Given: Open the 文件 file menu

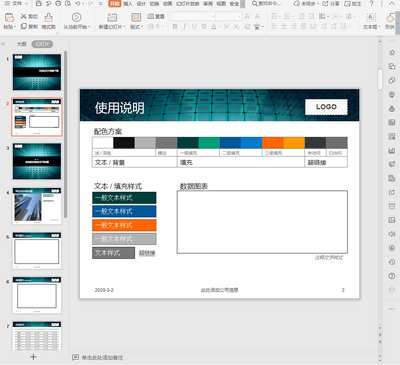Looking at the screenshot, I should (16, 4).
